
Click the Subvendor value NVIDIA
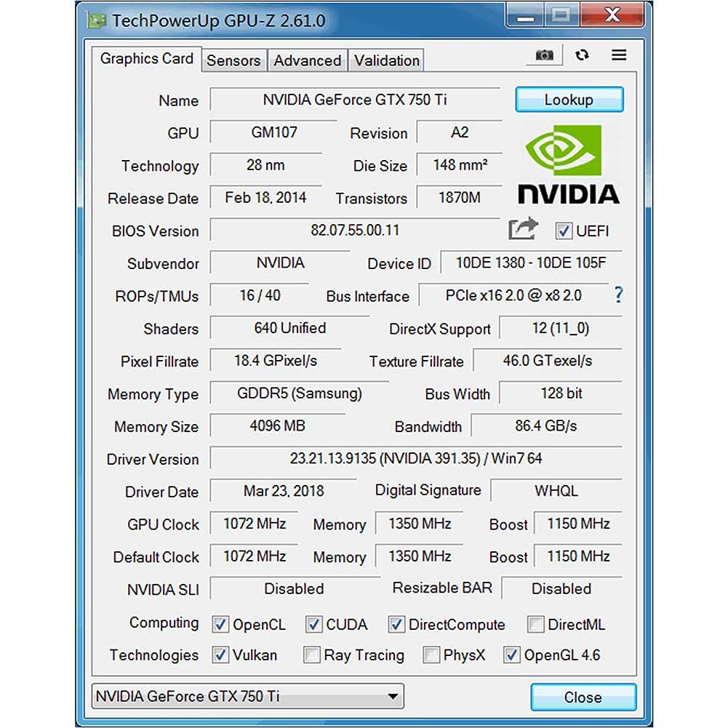280,263
